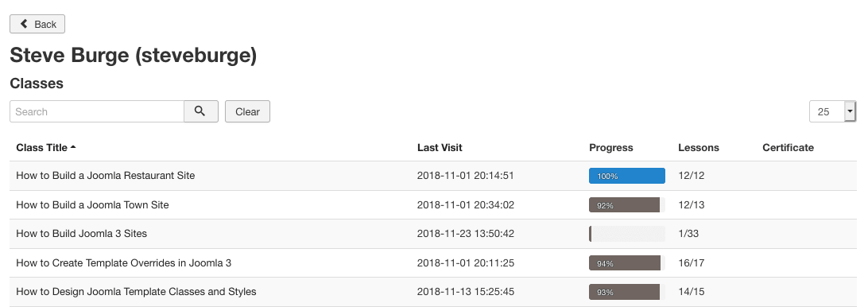
Task: Go back with the Back button
Action: tap(37, 24)
